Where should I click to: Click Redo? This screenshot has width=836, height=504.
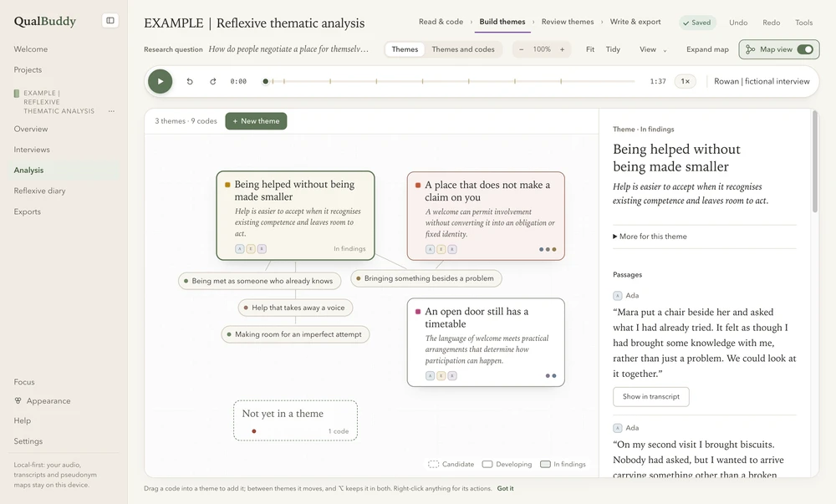pos(771,23)
